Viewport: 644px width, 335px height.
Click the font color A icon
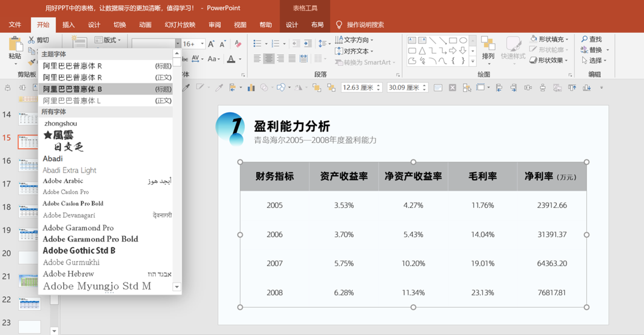tap(231, 59)
